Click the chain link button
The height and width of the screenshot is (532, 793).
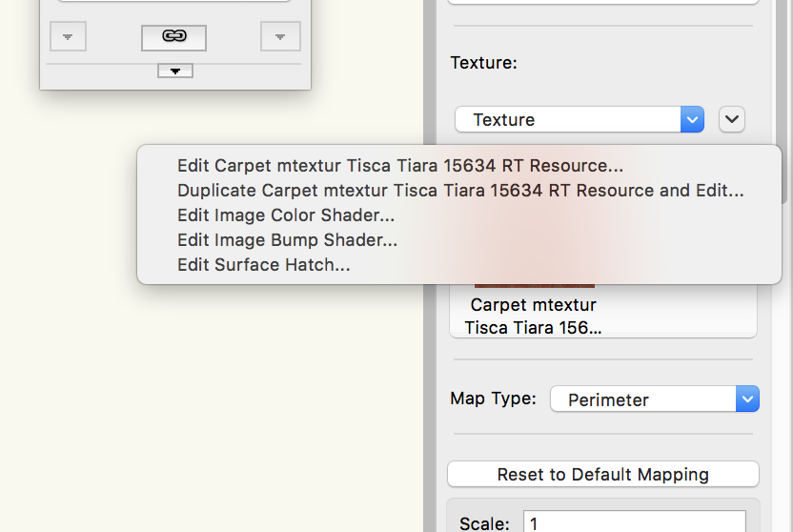coord(173,37)
